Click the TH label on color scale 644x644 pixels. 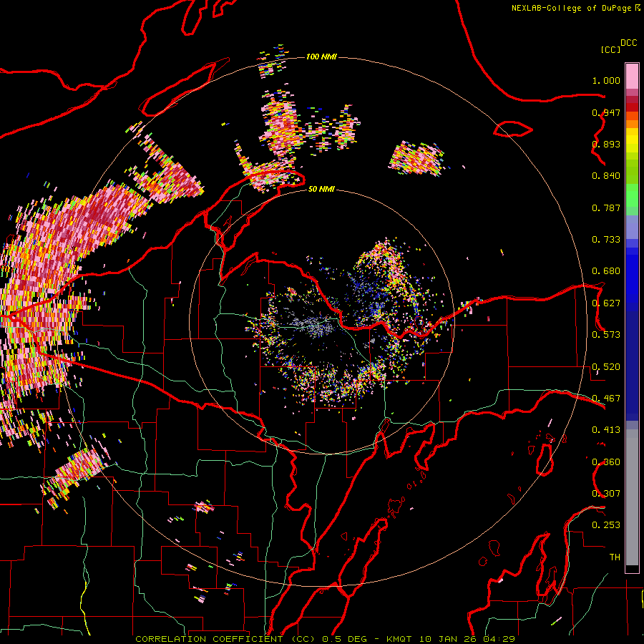[x=615, y=557]
